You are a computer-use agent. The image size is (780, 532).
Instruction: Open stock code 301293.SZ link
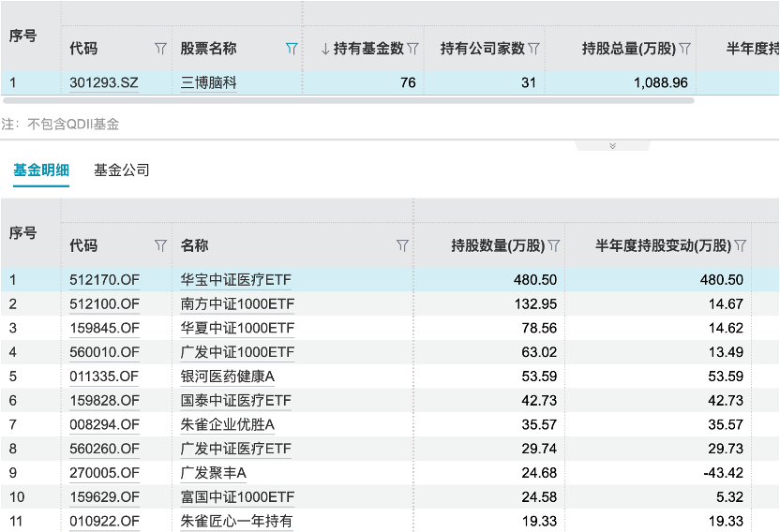[104, 82]
